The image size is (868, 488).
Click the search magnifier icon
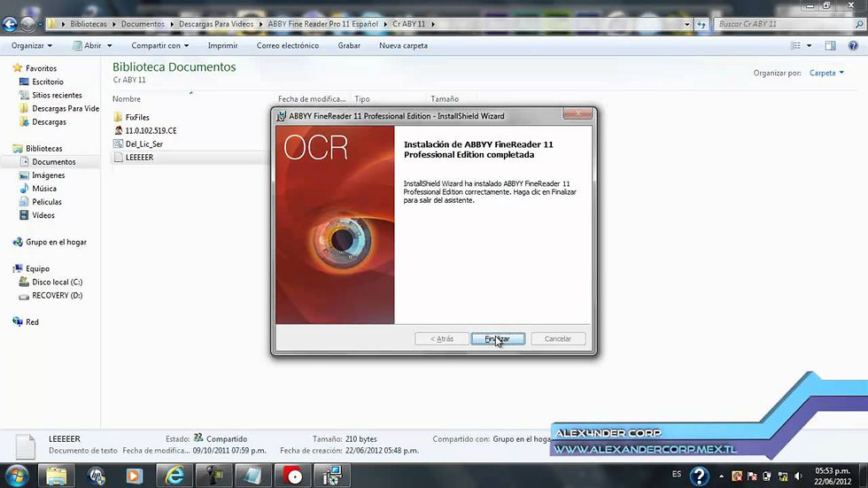point(859,24)
